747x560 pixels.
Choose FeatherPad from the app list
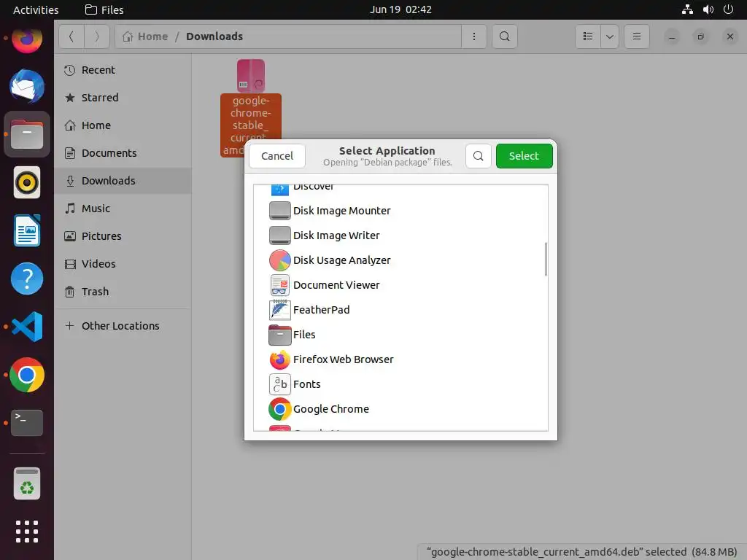click(400, 309)
